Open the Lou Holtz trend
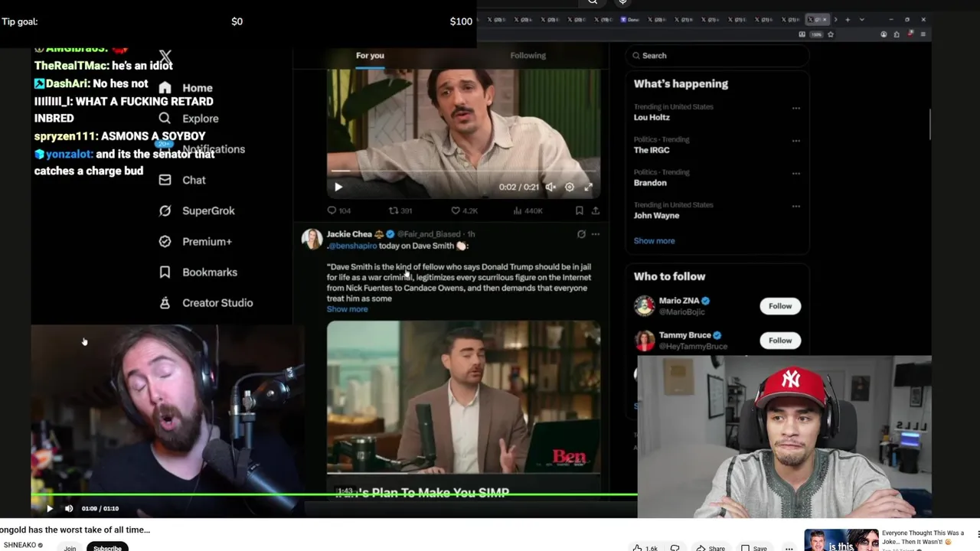The image size is (980, 551). (652, 117)
